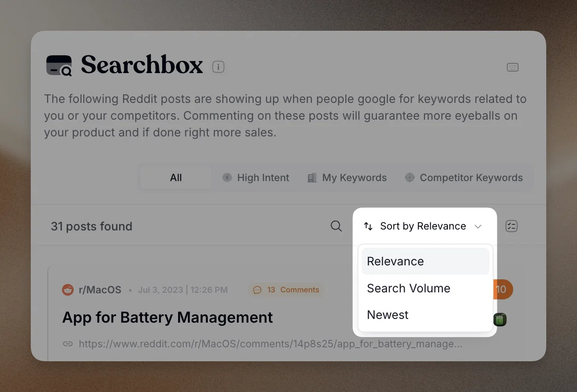This screenshot has height=392, width=577.
Task: Switch to the High Intent tab
Action: [x=256, y=178]
